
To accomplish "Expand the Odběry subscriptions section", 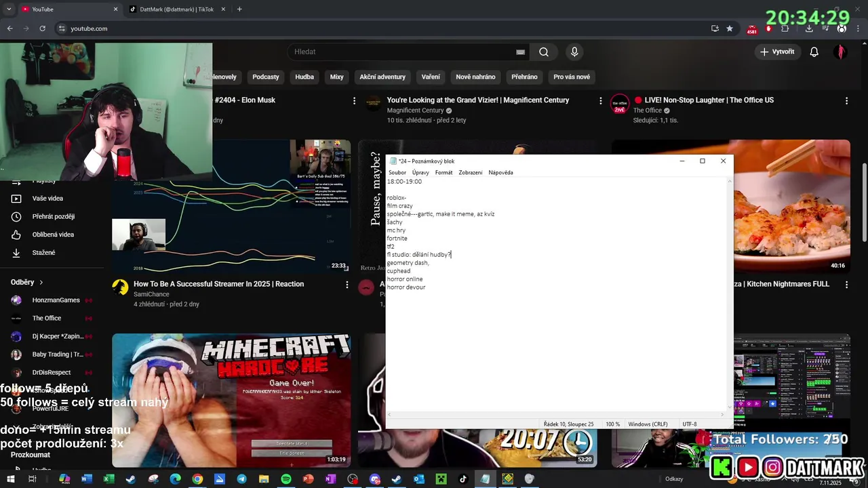I will click(27, 282).
